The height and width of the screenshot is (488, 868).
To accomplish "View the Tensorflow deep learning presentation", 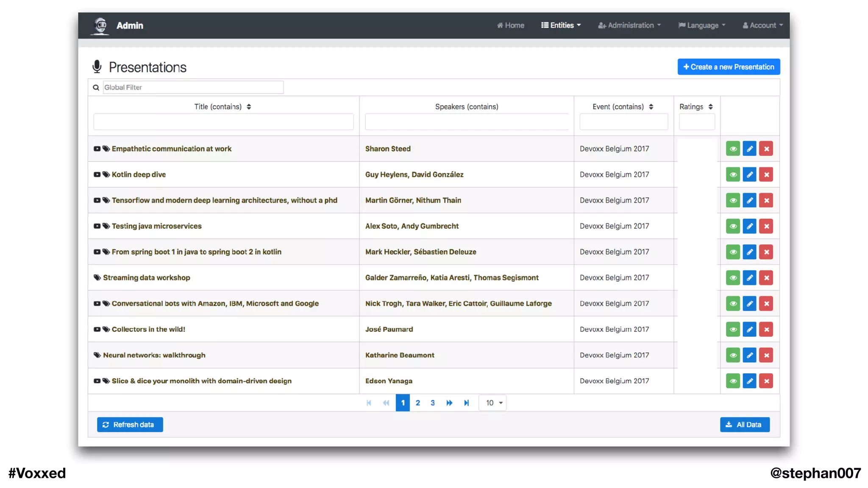I will 733,200.
